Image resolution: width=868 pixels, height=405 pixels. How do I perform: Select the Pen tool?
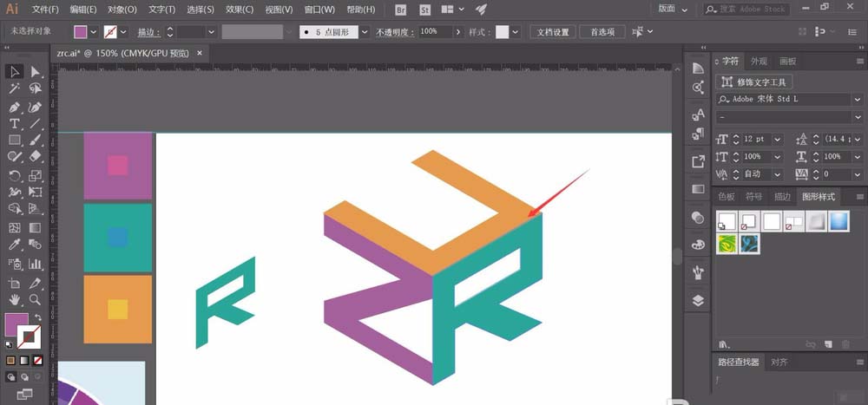point(15,106)
